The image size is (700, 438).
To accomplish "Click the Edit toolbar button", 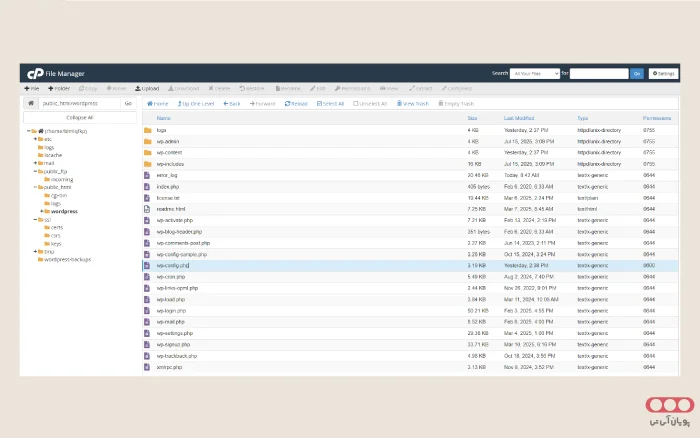I will pyautogui.click(x=318, y=88).
